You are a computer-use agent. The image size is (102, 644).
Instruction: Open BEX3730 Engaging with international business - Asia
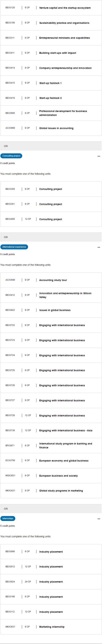click(51, 430)
